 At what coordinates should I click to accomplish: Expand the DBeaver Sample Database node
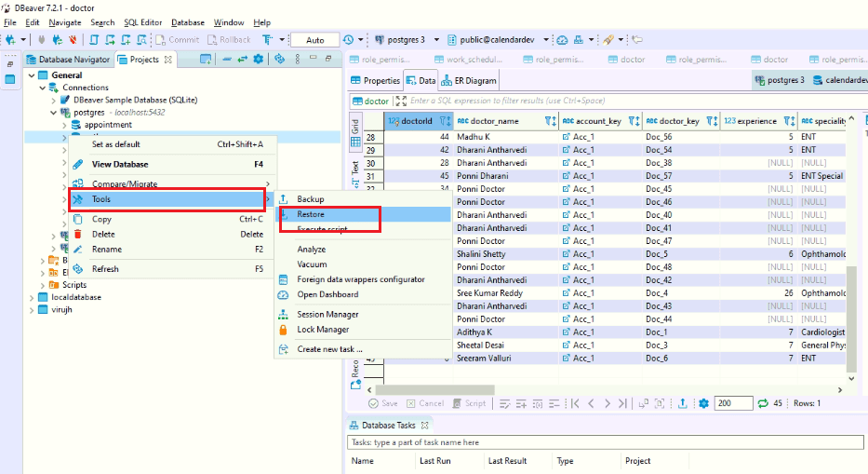(54, 101)
